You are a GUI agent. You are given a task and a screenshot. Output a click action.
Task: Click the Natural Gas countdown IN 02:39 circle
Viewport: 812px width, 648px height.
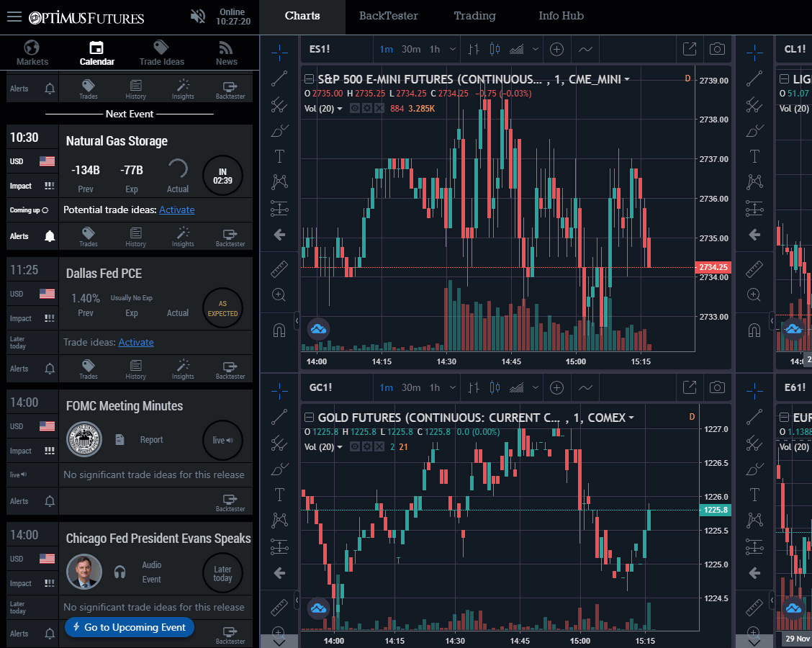click(x=222, y=176)
